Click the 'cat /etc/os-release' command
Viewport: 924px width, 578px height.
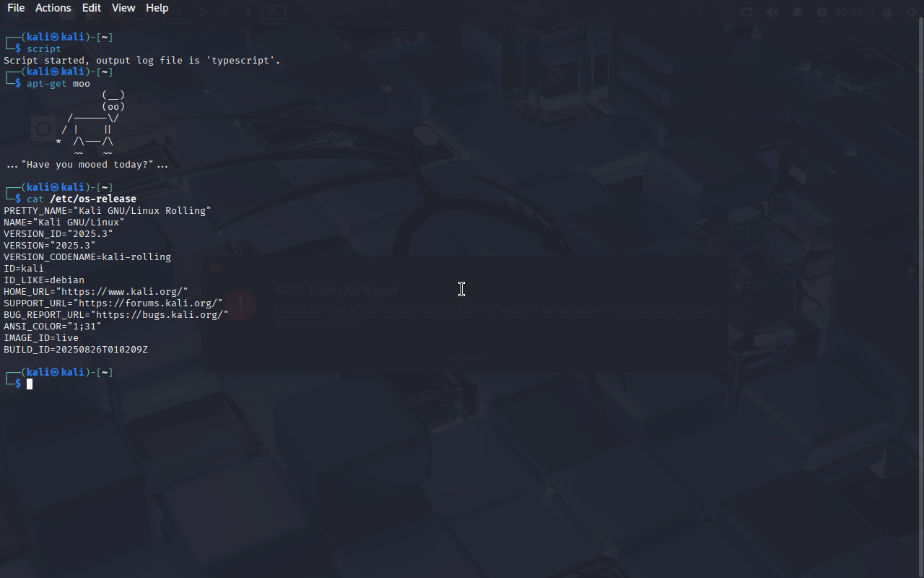click(x=82, y=199)
